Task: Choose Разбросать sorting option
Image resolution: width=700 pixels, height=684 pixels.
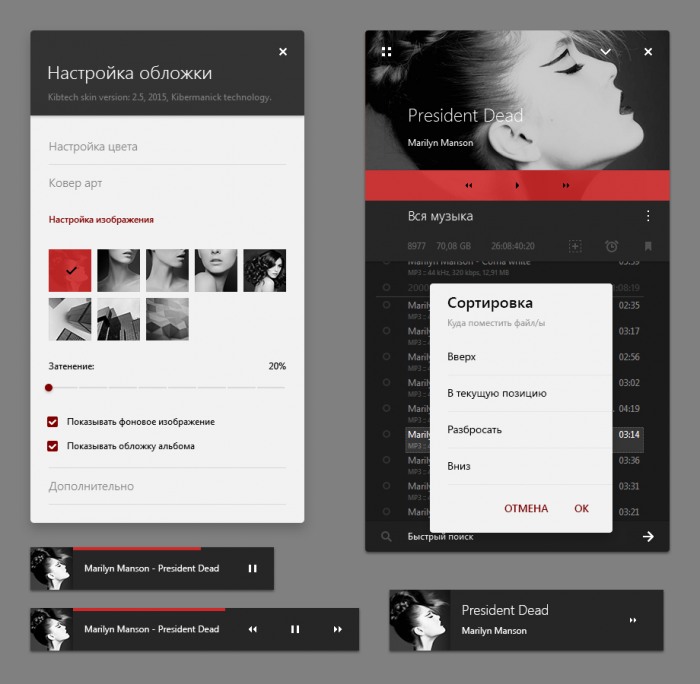Action: [529, 430]
